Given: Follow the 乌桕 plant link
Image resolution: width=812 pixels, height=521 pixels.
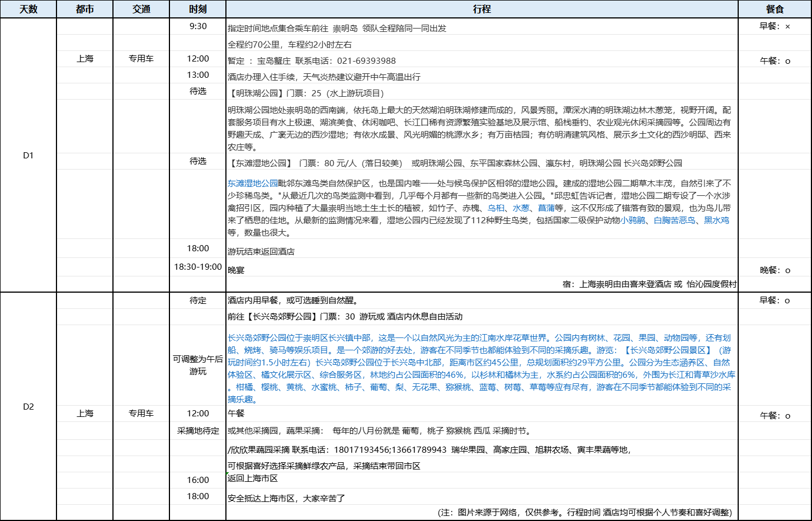Looking at the screenshot, I should [495, 208].
